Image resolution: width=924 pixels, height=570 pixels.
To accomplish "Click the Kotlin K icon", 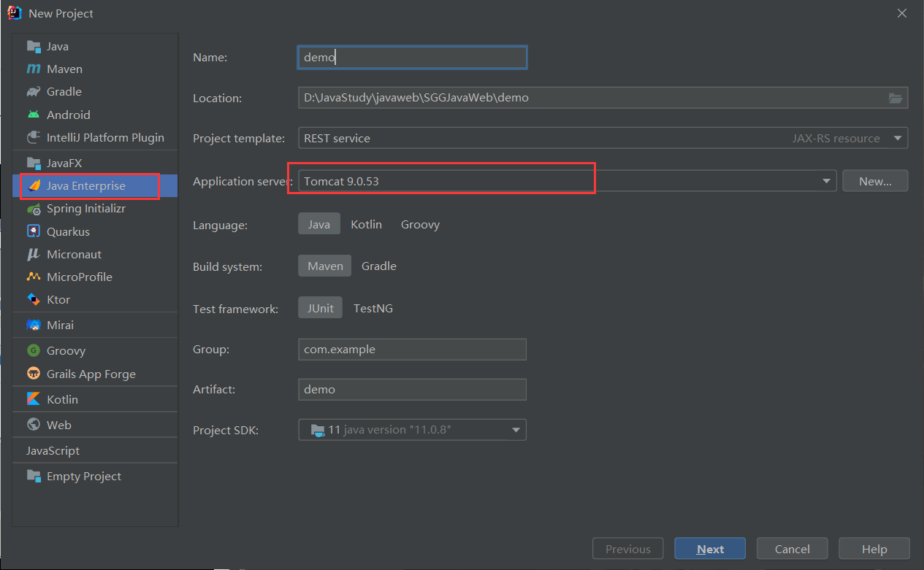I will click(x=34, y=399).
